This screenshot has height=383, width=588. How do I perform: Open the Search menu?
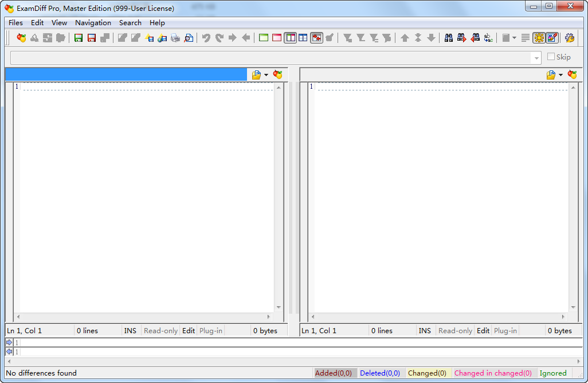(130, 23)
